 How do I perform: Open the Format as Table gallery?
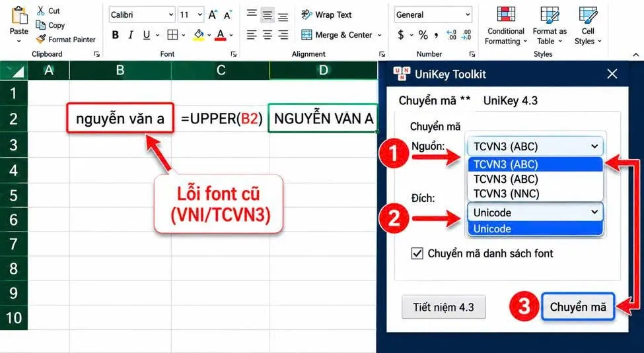(549, 26)
